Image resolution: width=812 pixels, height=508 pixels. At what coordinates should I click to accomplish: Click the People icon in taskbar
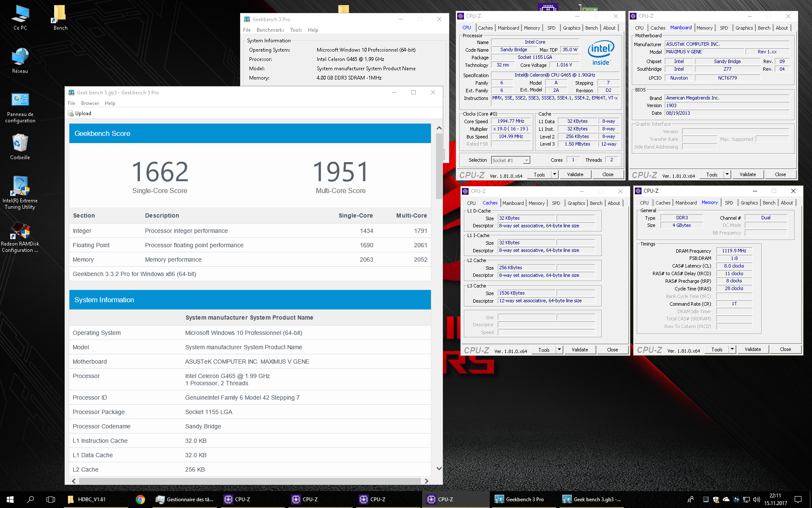(691, 500)
